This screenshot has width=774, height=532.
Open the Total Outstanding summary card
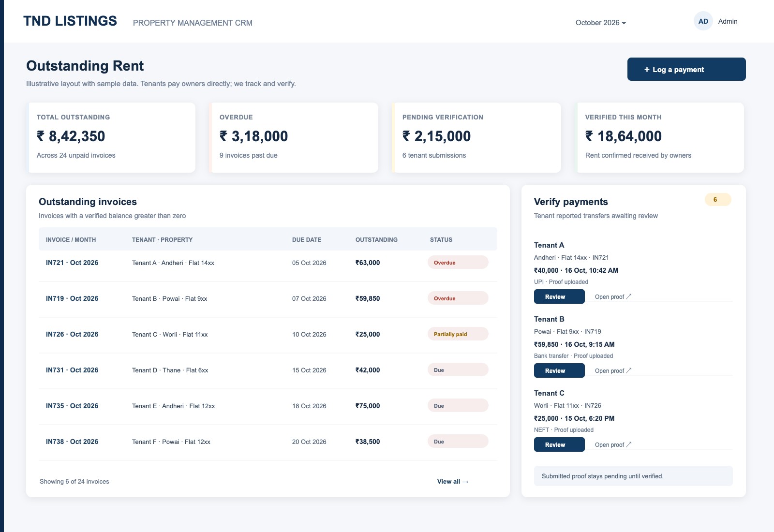(111, 137)
